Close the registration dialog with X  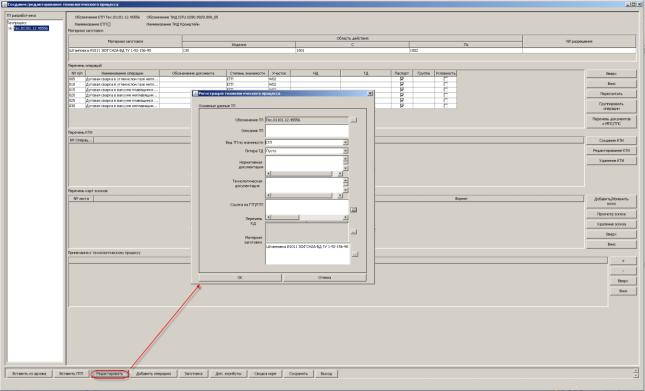370,93
